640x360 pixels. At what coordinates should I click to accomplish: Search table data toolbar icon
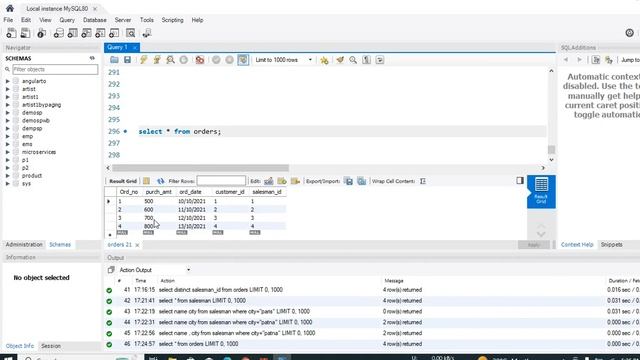tap(130, 33)
